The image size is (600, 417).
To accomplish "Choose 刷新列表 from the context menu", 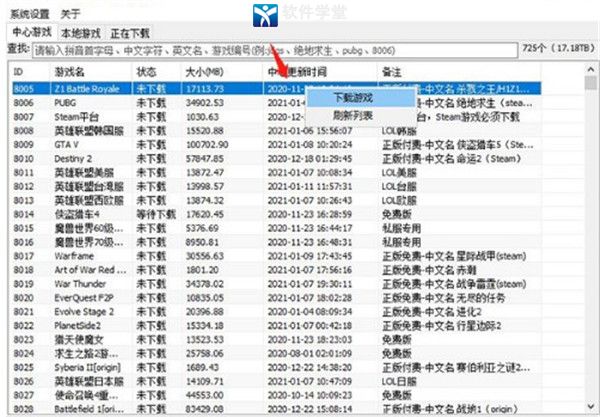I will click(x=360, y=116).
